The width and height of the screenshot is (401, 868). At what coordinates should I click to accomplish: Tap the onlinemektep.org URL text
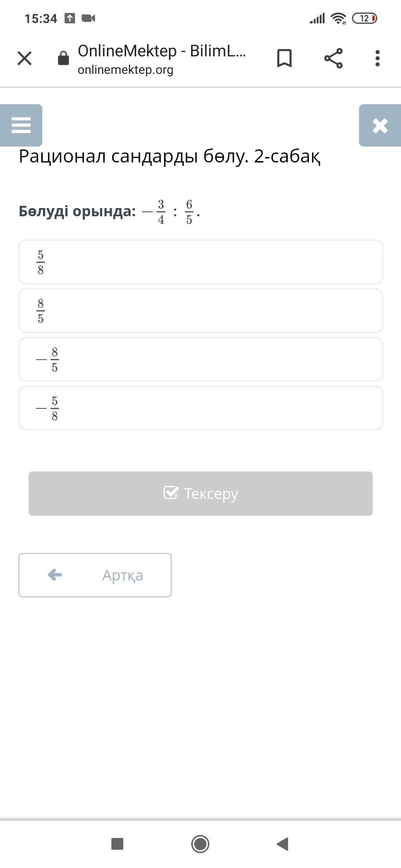pyautogui.click(x=125, y=70)
